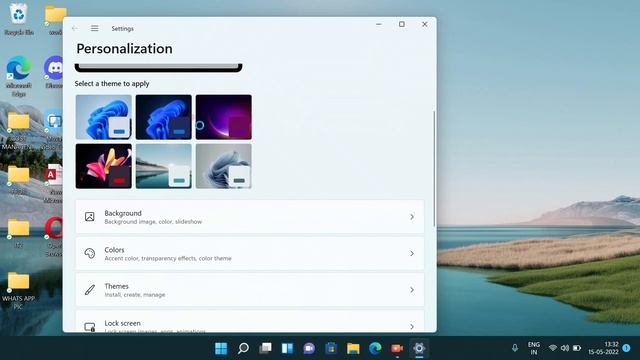Select the WHATS APP PIC desktop folder
Screen dimensions: 640x360
(x=18, y=291)
